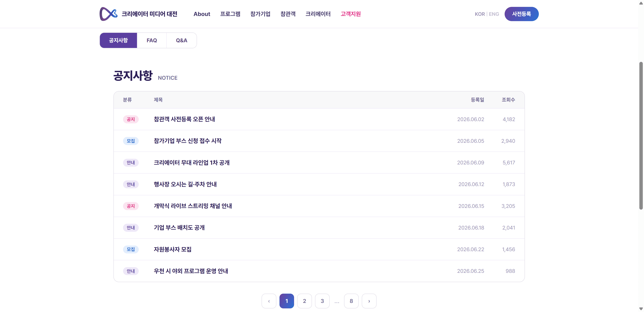The height and width of the screenshot is (312, 644).
Task: Click the scrollbar down arrow
Action: coord(641,309)
